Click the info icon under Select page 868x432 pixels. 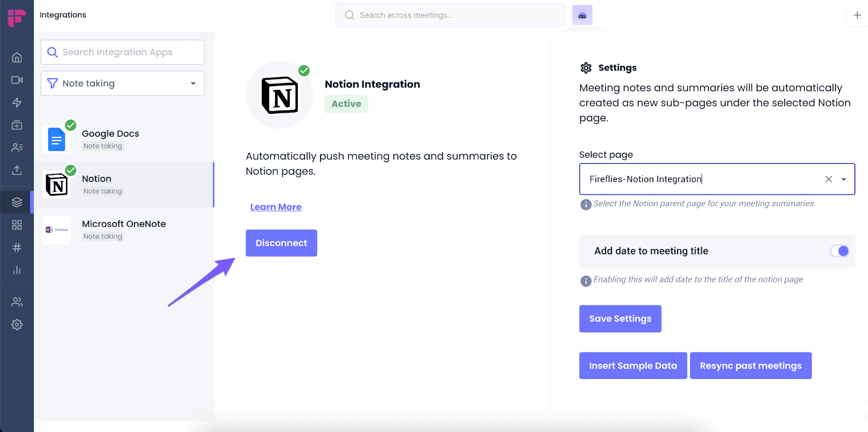[x=586, y=204]
